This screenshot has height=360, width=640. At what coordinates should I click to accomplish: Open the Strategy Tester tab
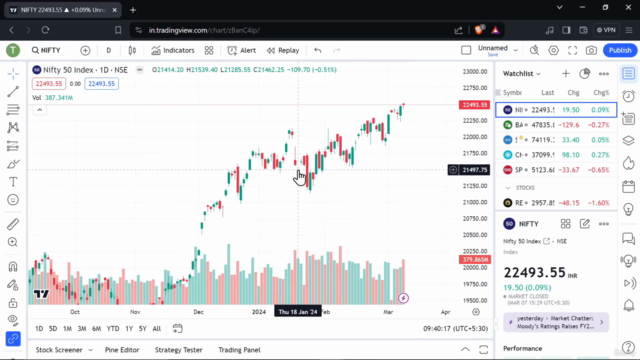(179, 350)
